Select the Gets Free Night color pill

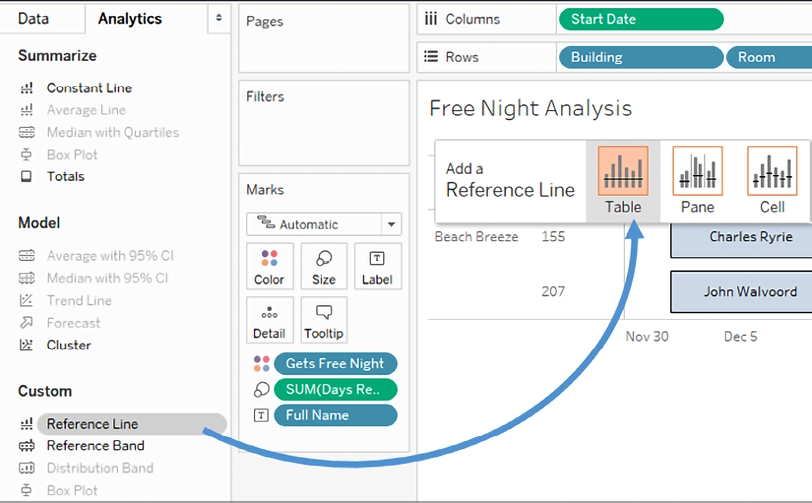[335, 364]
